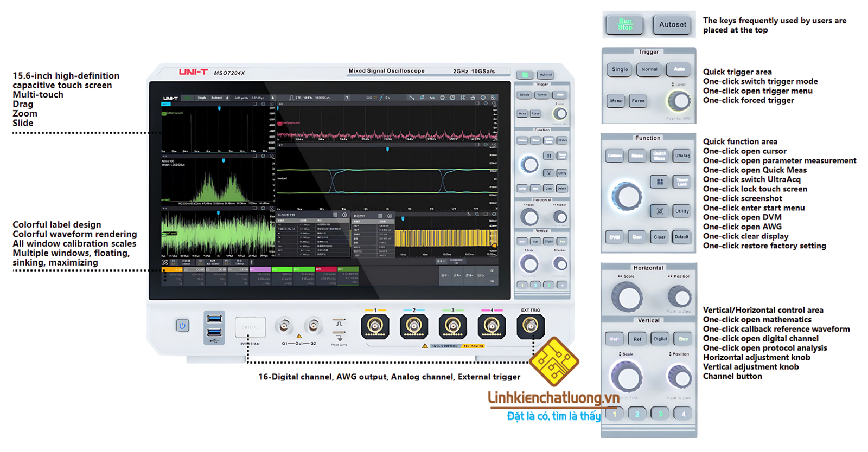Click analog channel 3 BNC input

452,326
